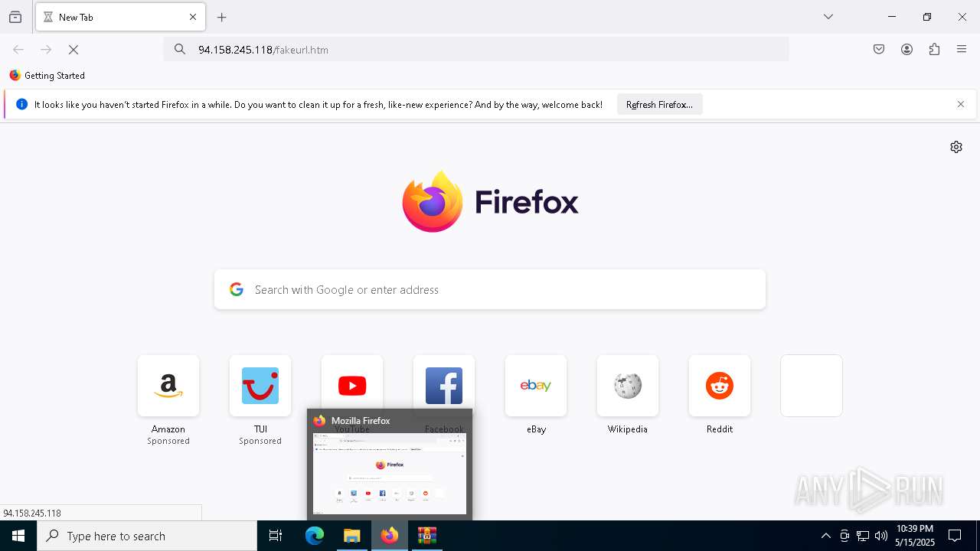This screenshot has height=551, width=980.
Task: Go forward one page
Action: [x=46, y=50]
